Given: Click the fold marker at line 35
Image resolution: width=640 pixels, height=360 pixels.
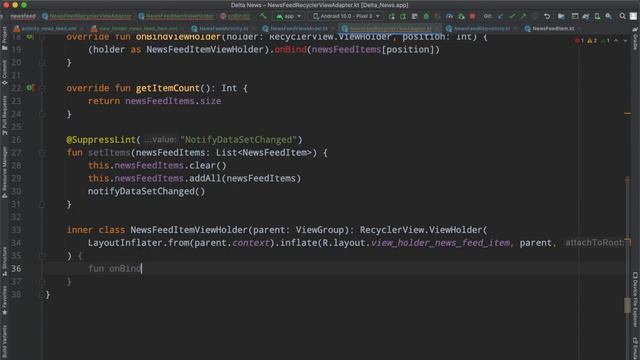Looking at the screenshot, I should (x=42, y=256).
